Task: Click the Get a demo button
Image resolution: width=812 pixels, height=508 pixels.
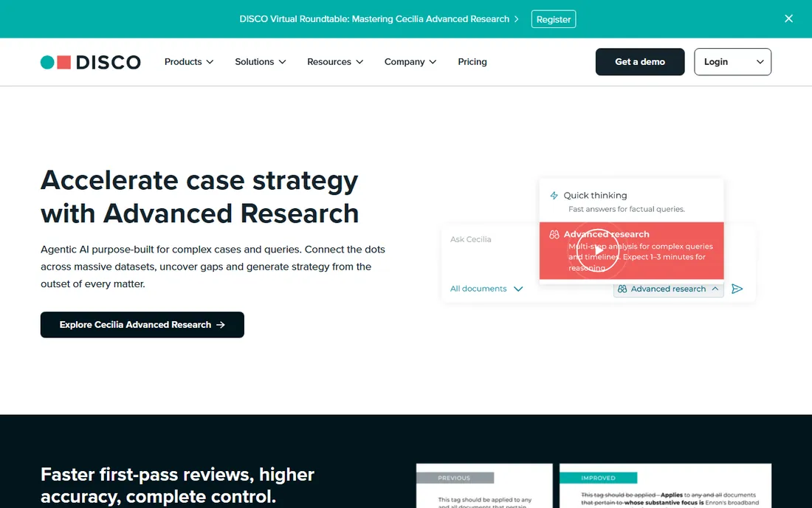Action: [639, 61]
